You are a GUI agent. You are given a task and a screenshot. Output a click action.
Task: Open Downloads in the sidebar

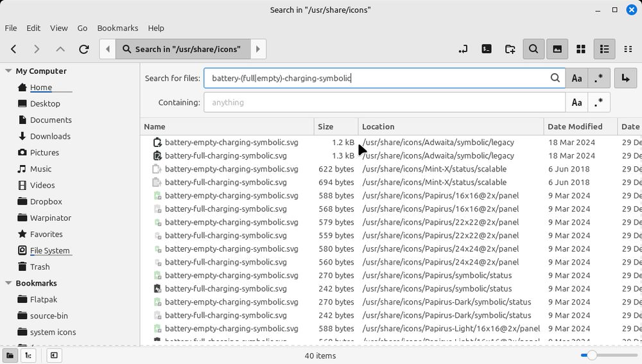pos(50,136)
